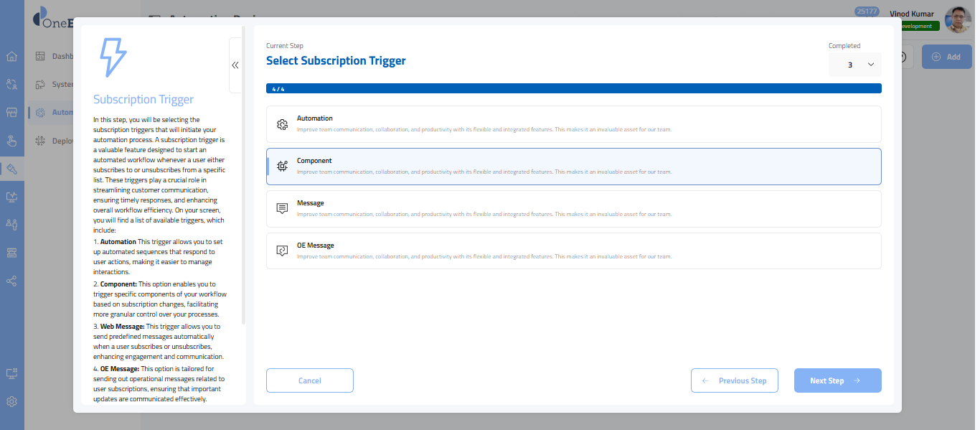Go back with Previous Step button
This screenshot has width=980, height=430.
(x=735, y=380)
